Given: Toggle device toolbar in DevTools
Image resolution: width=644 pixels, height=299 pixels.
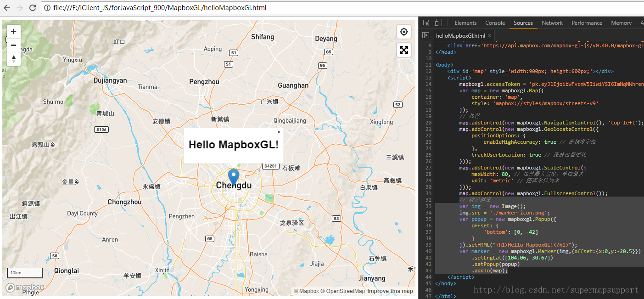Looking at the screenshot, I should pyautogui.click(x=438, y=23).
